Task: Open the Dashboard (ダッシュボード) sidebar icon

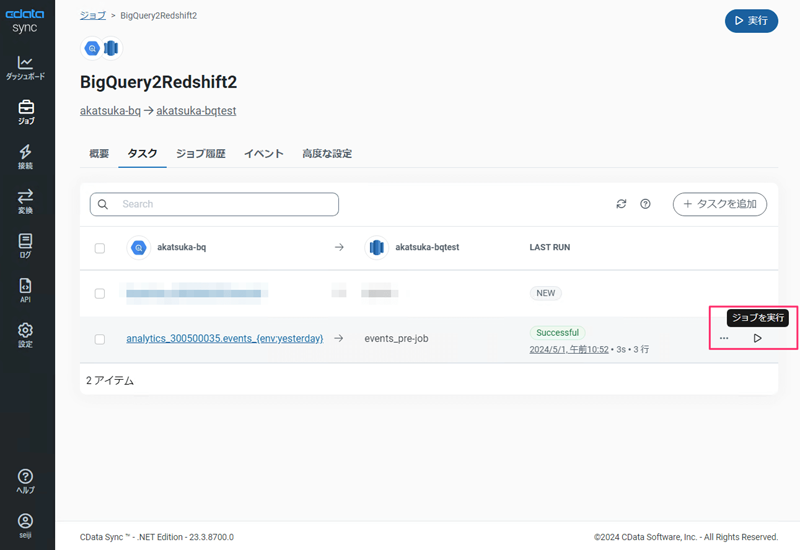Action: click(25, 68)
